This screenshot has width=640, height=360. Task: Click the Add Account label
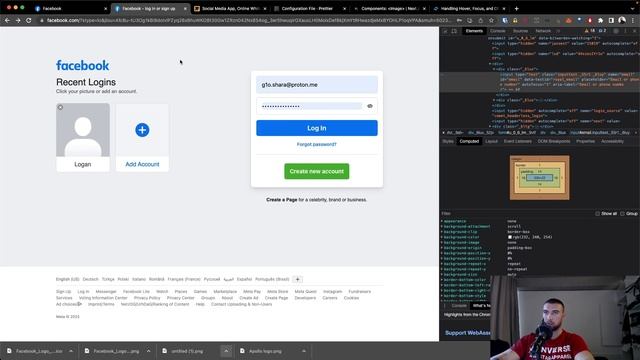[142, 164]
